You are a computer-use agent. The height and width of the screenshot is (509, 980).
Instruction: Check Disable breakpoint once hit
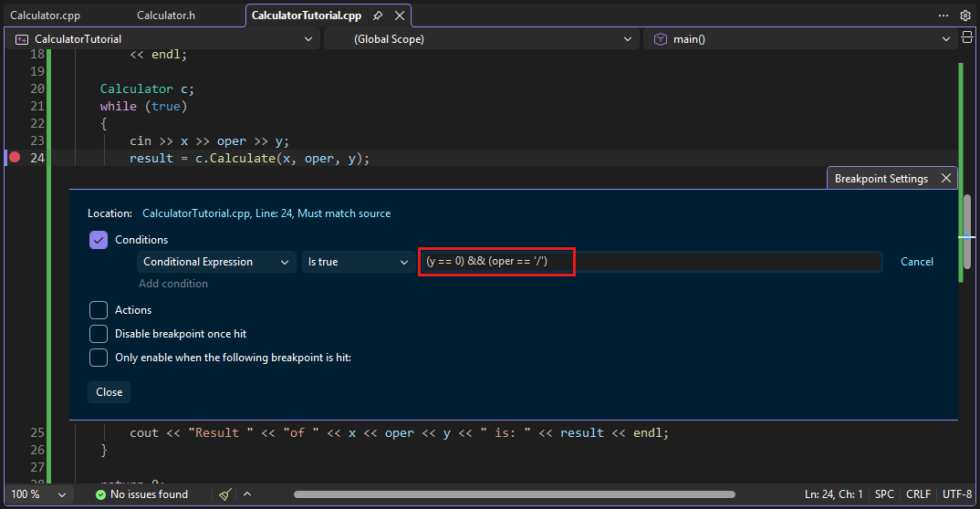(99, 334)
